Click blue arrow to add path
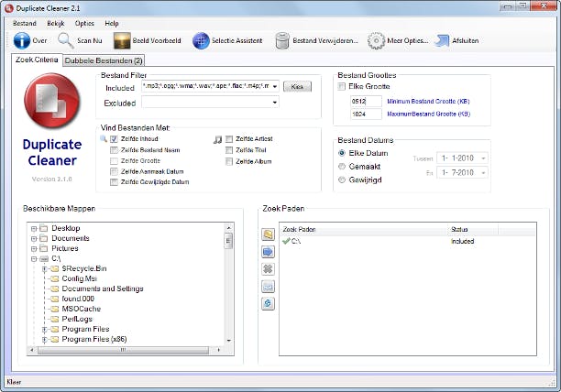Screen dimensions: 561x392 pos(268,252)
